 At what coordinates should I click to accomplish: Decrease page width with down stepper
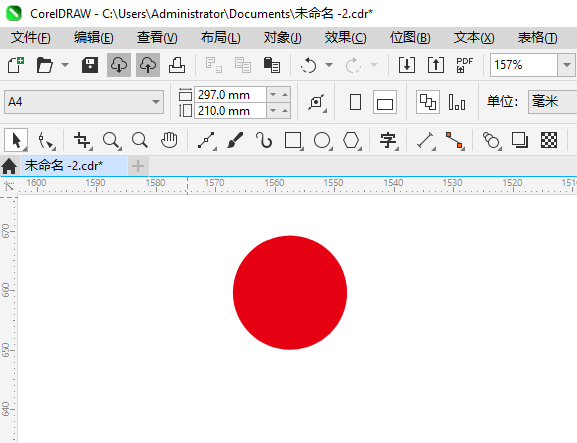pyautogui.click(x=273, y=95)
